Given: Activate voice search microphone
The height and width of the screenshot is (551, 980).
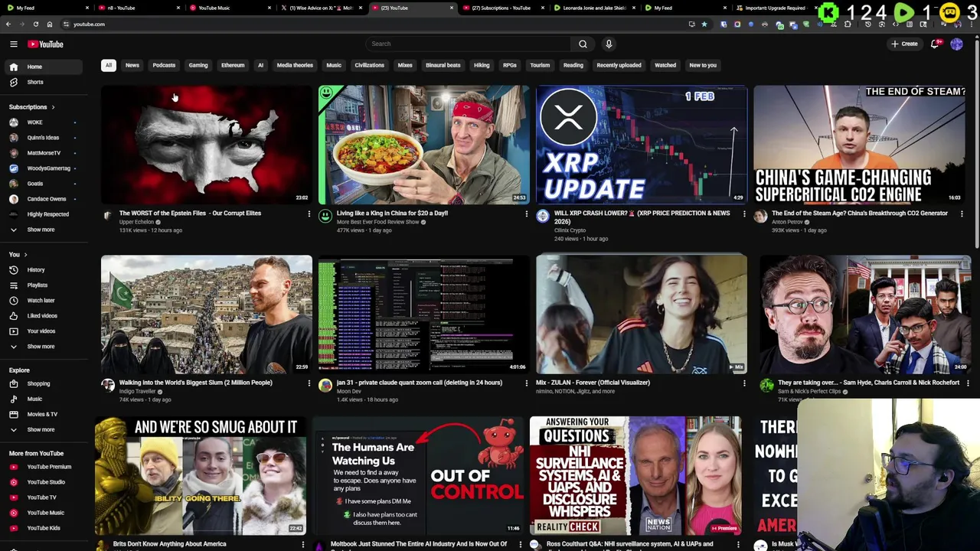Looking at the screenshot, I should pos(609,44).
